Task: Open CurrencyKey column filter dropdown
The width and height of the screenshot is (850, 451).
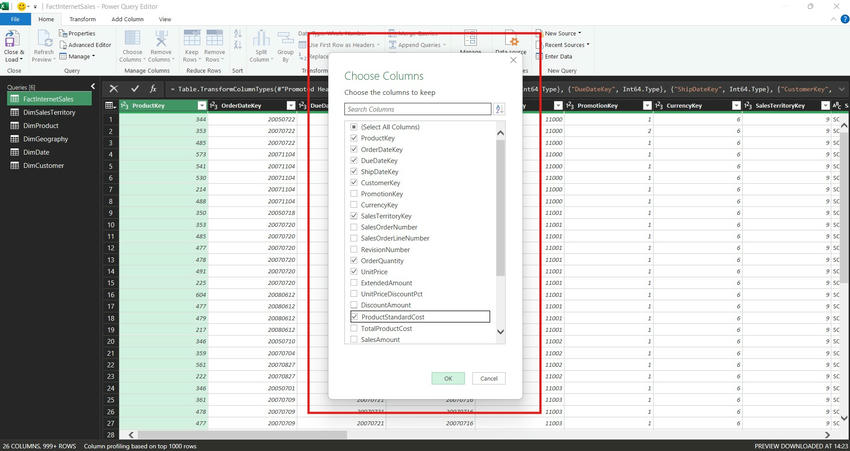Action: [736, 106]
